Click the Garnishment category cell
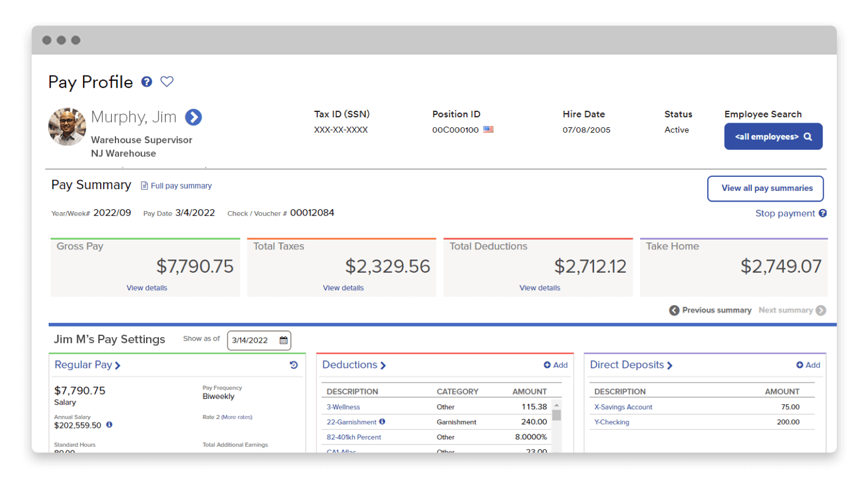Screen dimensions: 868x478 coord(456,422)
